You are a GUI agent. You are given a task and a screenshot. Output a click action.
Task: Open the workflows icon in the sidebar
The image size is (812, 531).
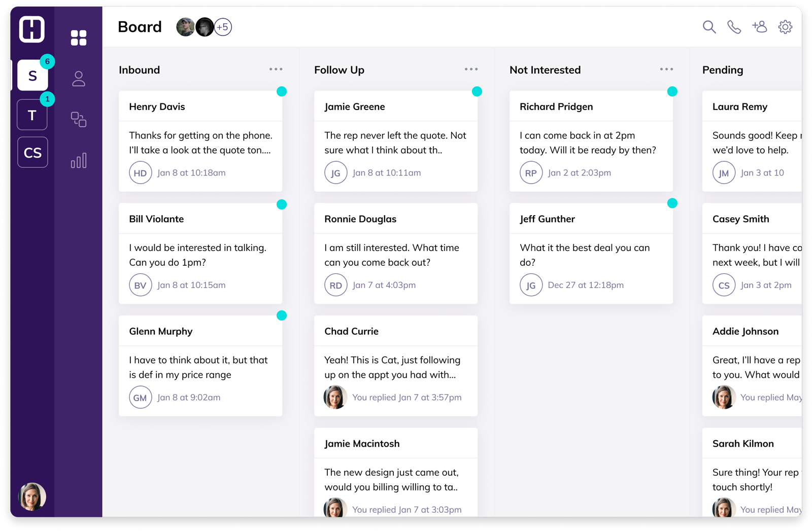pyautogui.click(x=79, y=120)
